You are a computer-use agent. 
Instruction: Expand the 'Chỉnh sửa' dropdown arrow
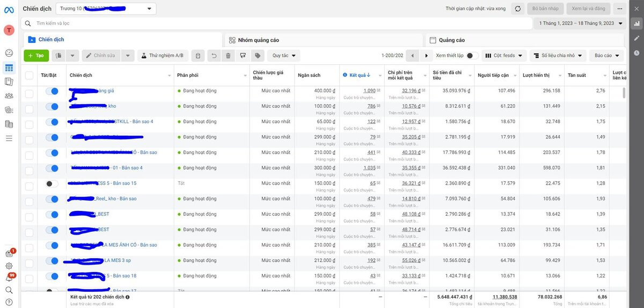coord(128,55)
